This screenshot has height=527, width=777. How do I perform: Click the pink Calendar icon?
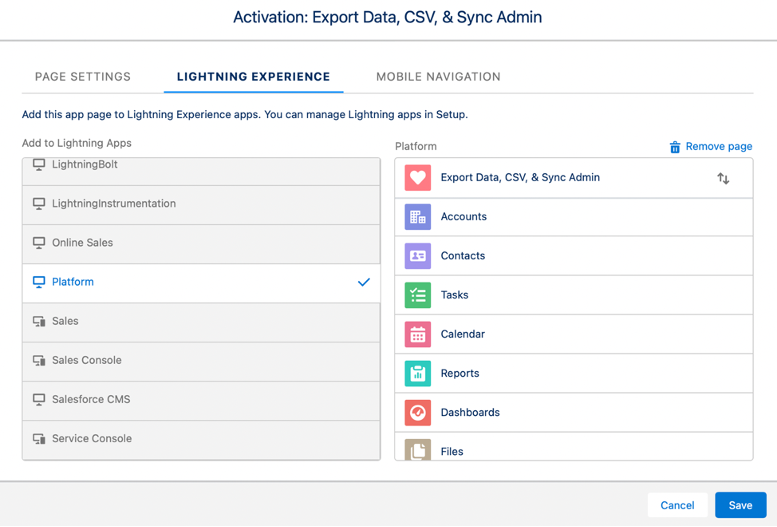coord(417,334)
